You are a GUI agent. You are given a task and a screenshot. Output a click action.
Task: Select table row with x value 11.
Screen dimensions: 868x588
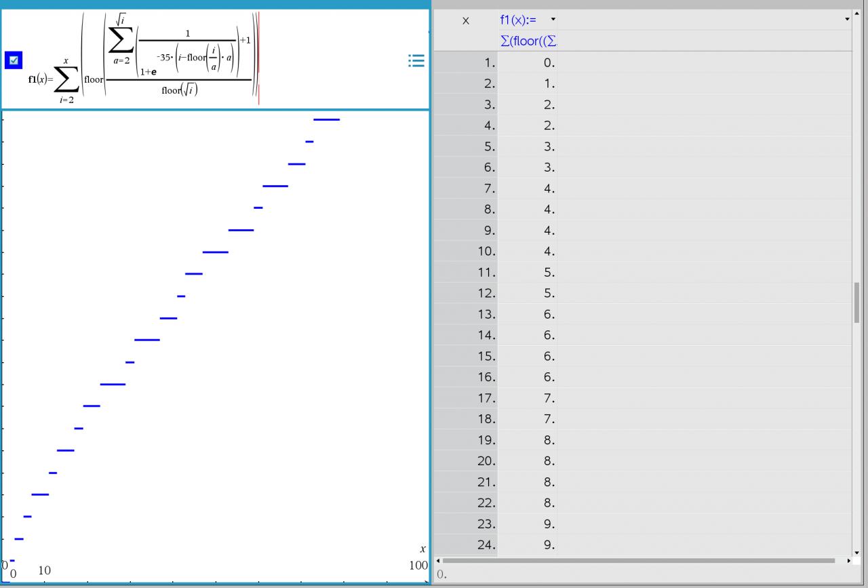pos(466,273)
